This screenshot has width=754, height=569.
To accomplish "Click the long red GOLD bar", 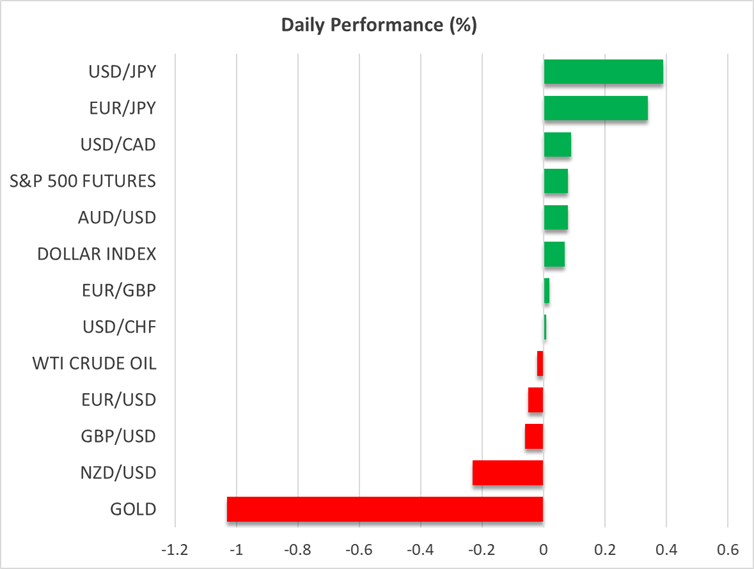I will (x=385, y=509).
